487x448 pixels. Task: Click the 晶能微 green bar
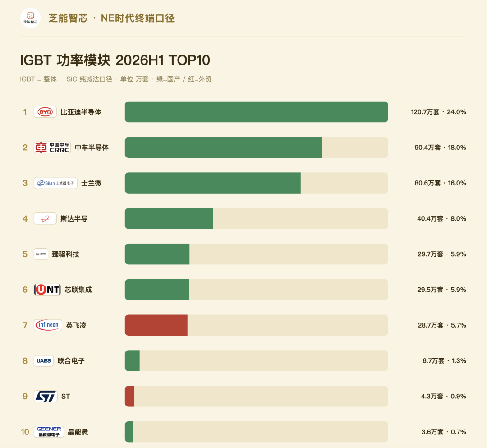[129, 432]
